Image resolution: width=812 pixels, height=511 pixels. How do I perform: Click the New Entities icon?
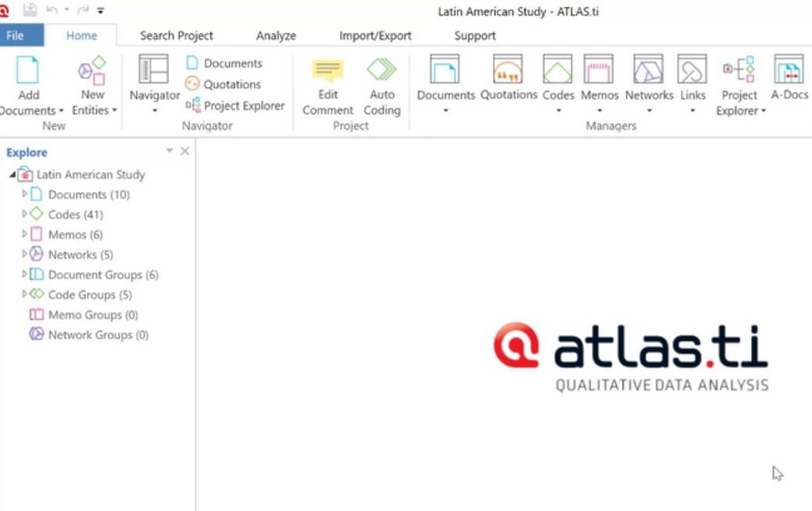[x=92, y=70]
